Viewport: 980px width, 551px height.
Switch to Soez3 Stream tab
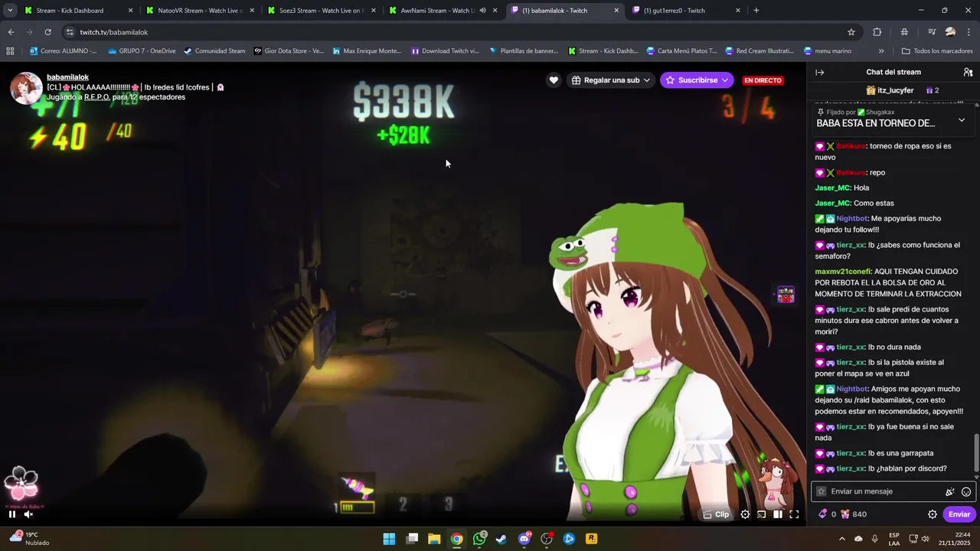[320, 11]
